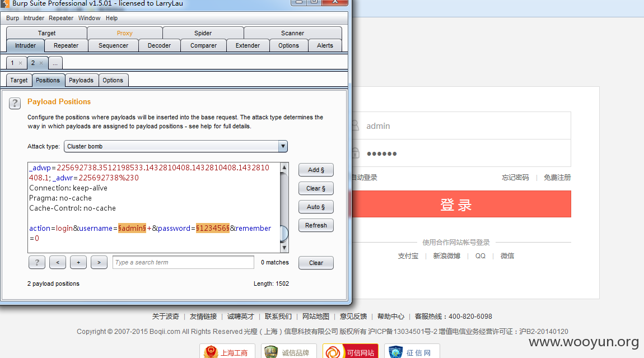This screenshot has width=644, height=358.
Task: Click the 帮助中心 footer link
Action: (391, 317)
